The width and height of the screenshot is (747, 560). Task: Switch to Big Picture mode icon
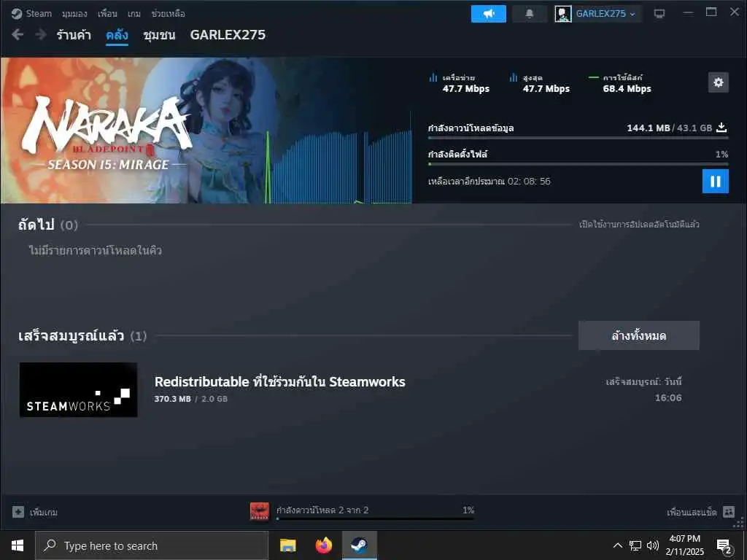click(x=659, y=14)
